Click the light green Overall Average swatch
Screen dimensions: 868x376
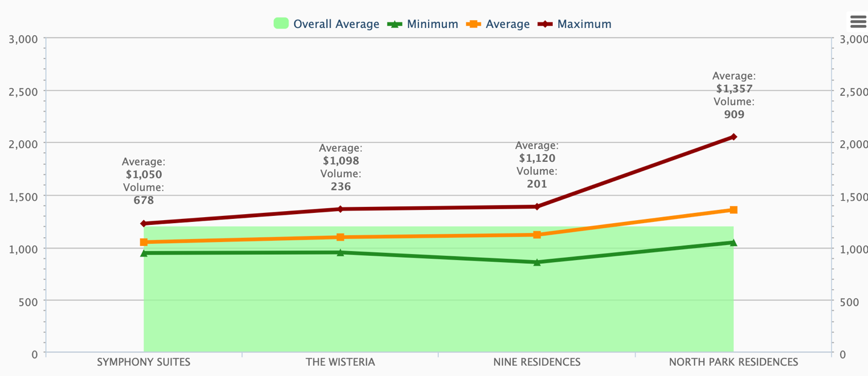click(x=281, y=24)
